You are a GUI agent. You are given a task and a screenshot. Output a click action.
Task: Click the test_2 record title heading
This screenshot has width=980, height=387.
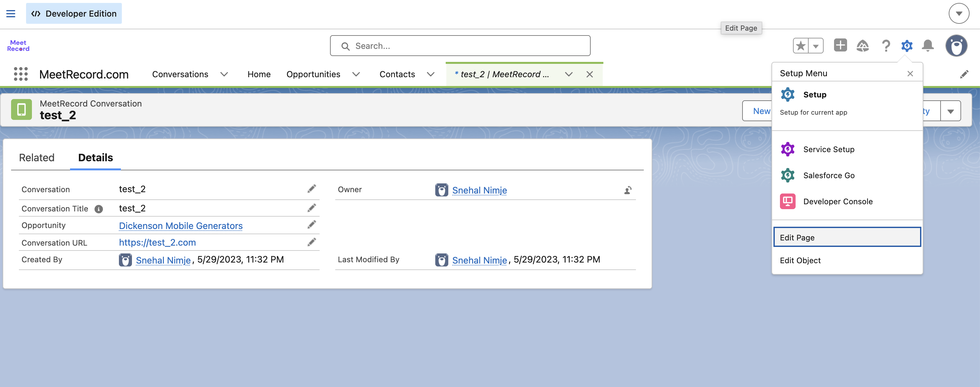(58, 115)
